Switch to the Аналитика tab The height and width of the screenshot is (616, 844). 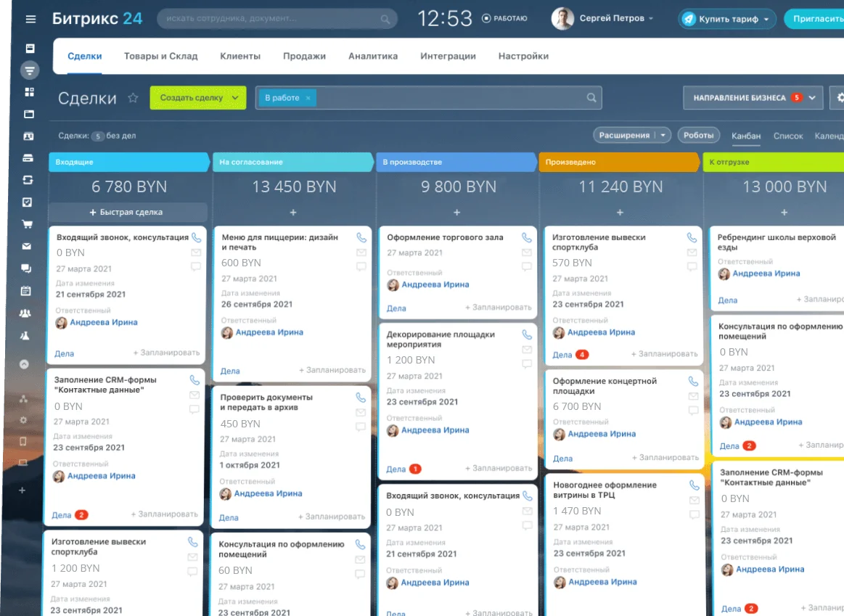(x=373, y=56)
